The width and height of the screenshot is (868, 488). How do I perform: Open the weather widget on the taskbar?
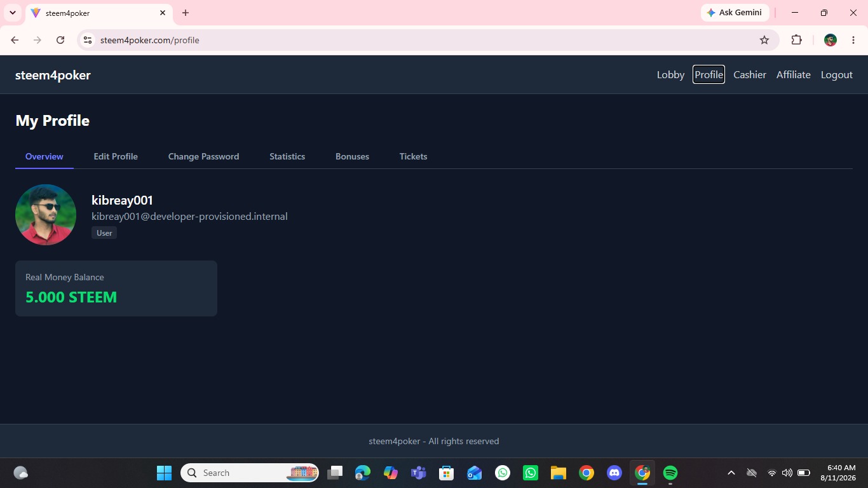point(20,473)
